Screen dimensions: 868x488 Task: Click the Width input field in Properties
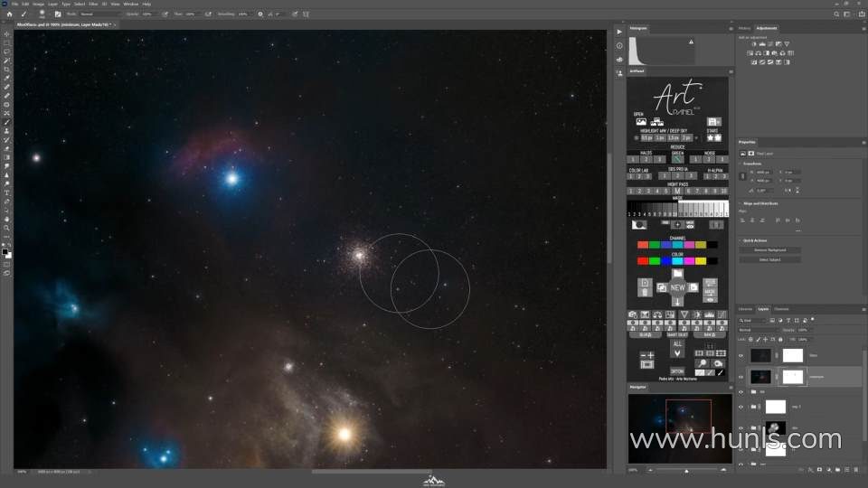pyautogui.click(x=765, y=172)
